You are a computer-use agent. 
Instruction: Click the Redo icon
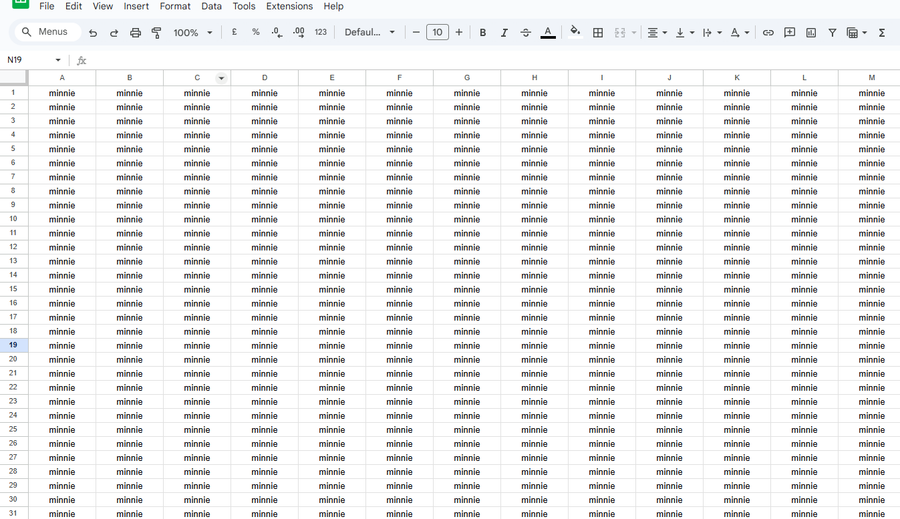coord(114,33)
